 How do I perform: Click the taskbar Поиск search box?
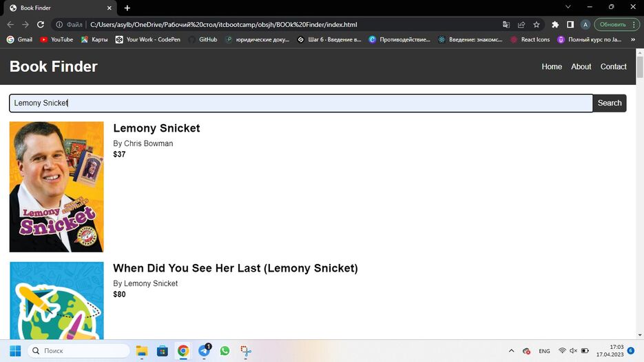tap(79, 351)
